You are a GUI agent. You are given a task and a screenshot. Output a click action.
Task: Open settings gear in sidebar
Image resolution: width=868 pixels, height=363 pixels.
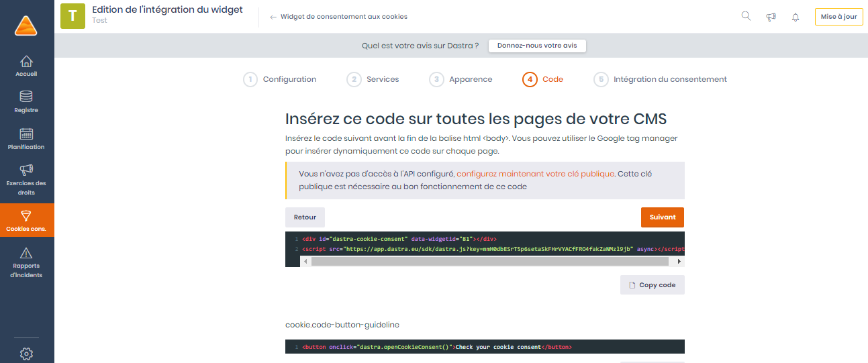pyautogui.click(x=26, y=354)
